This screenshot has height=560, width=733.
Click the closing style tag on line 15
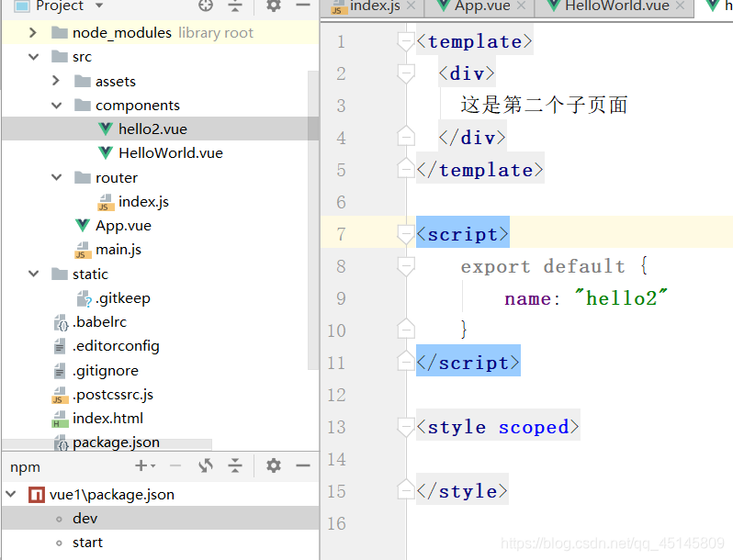coord(462,491)
